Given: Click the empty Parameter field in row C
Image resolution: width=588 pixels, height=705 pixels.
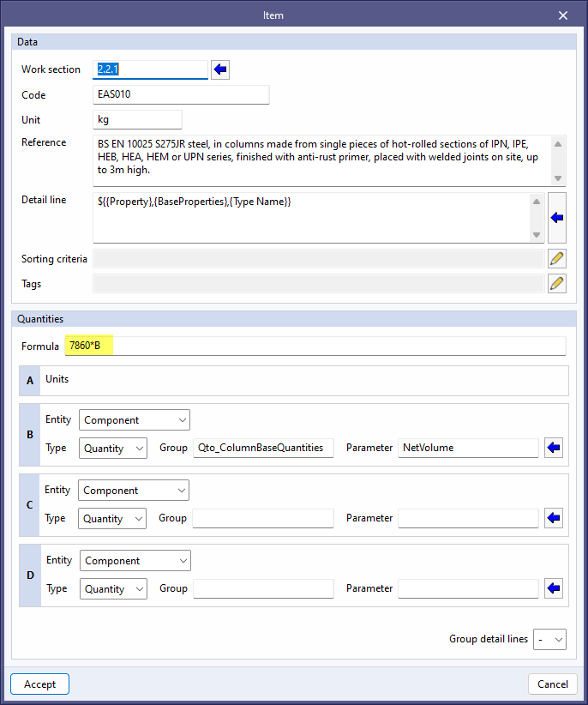Looking at the screenshot, I should click(x=468, y=518).
